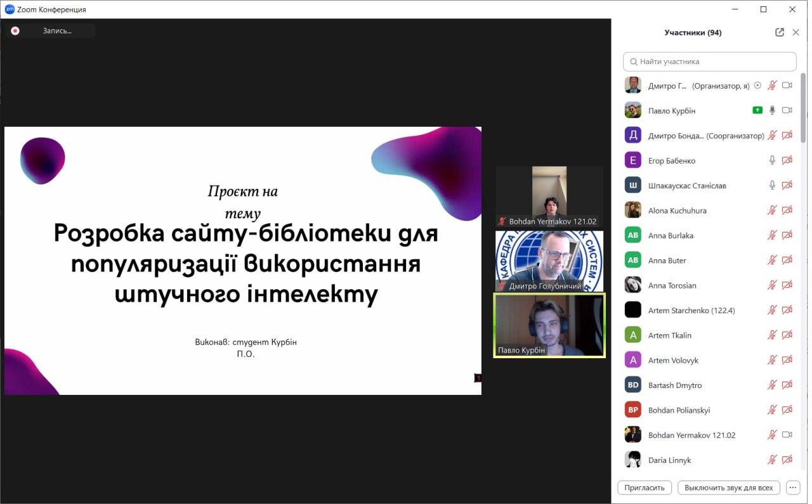The height and width of the screenshot is (504, 812).
Task: Click disabled camera icon for Anna Torosian
Action: click(787, 285)
